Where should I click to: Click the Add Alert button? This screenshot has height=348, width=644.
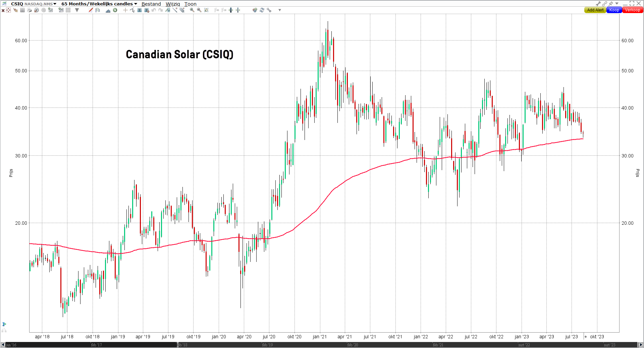tap(595, 10)
